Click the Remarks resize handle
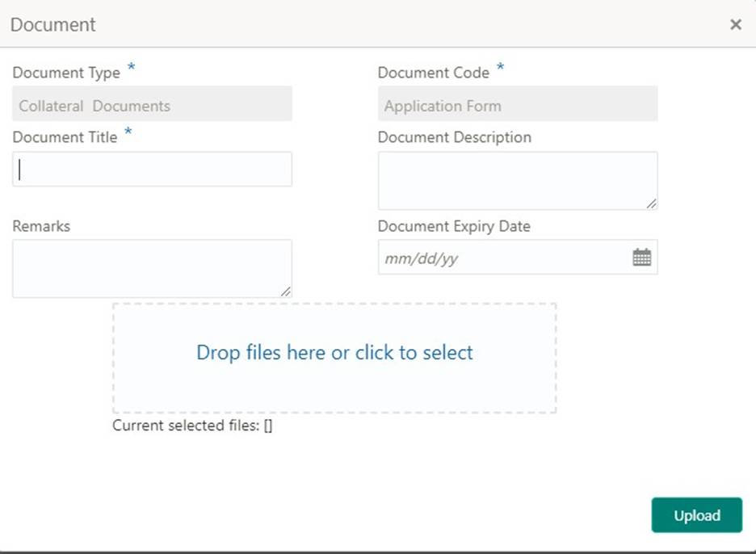The height and width of the screenshot is (554, 756). 286,292
